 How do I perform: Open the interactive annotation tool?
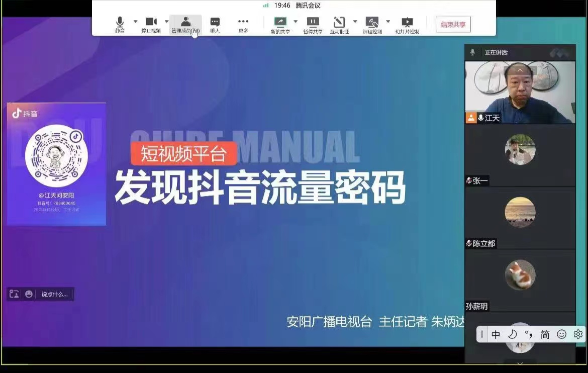(x=339, y=24)
